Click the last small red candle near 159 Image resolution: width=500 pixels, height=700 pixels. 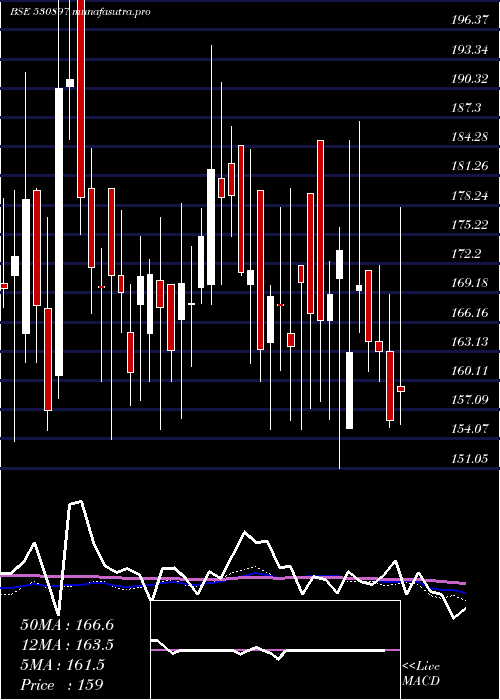coord(401,389)
